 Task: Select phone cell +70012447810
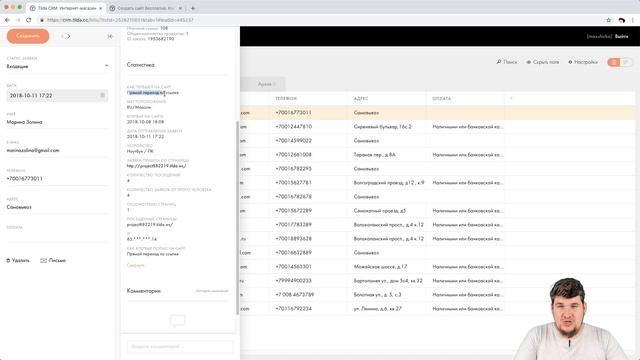coord(293,127)
